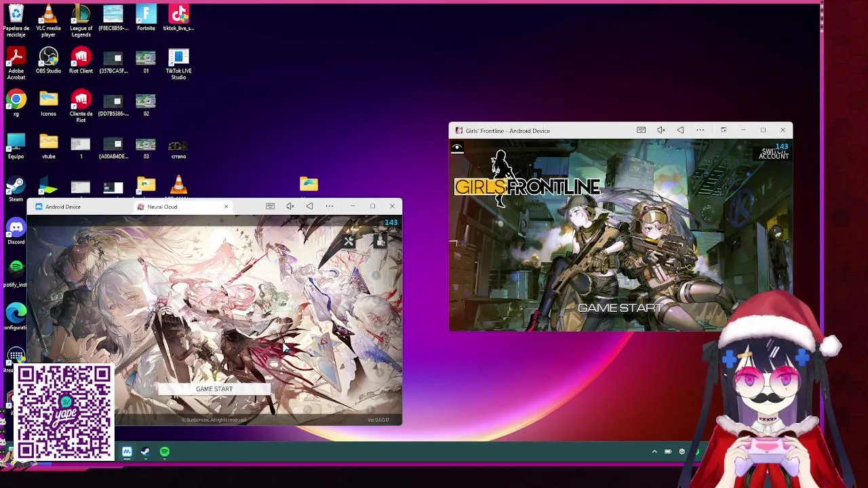Toggle the eye icon in Girls' Frontline

tap(457, 148)
